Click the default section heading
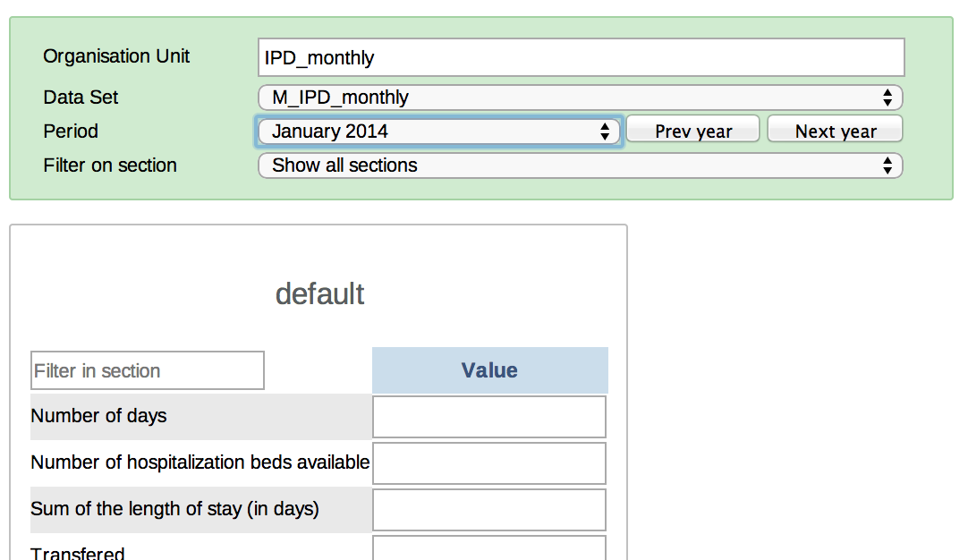This screenshot has width=968, height=560. [319, 294]
